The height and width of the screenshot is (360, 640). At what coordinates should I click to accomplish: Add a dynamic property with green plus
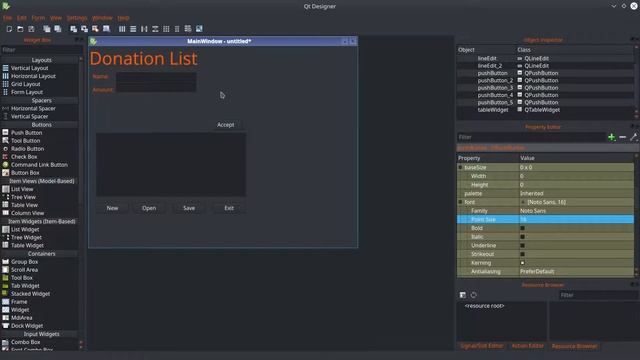[611, 137]
